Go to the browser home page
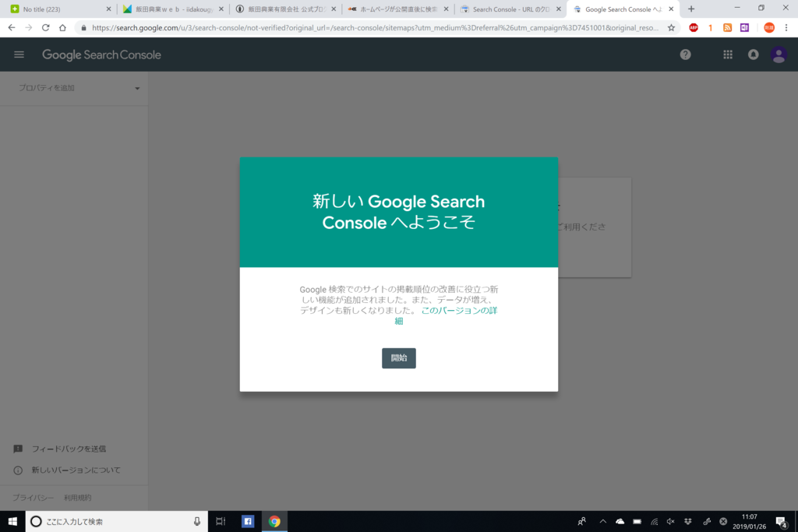Viewport: 798px width, 532px height. point(62,27)
